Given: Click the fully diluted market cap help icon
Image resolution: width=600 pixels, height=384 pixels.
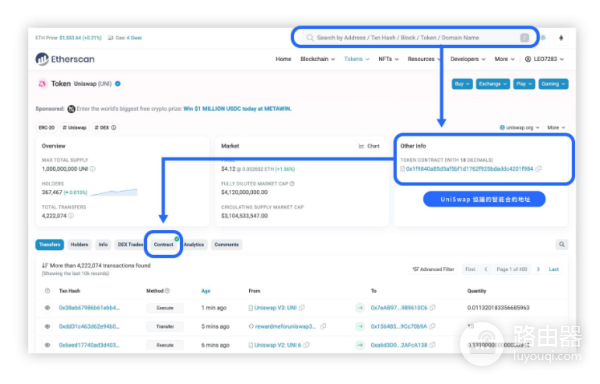Looking at the screenshot, I should coord(292,184).
